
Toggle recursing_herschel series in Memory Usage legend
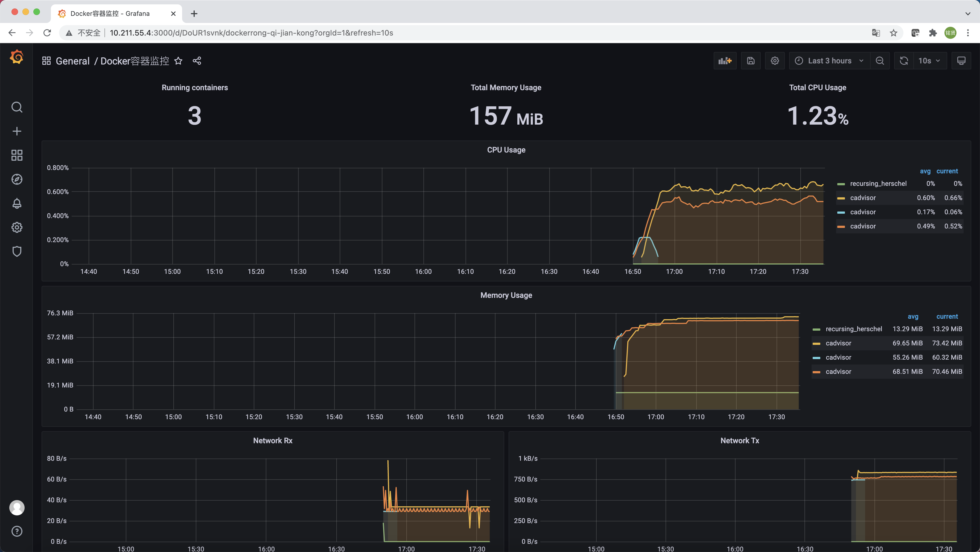(853, 329)
